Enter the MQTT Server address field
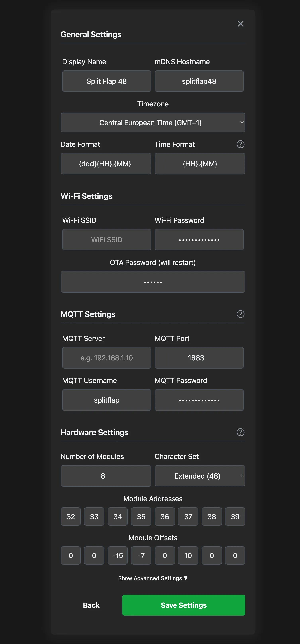Screen dimensions: 300x644 (x=106, y=358)
